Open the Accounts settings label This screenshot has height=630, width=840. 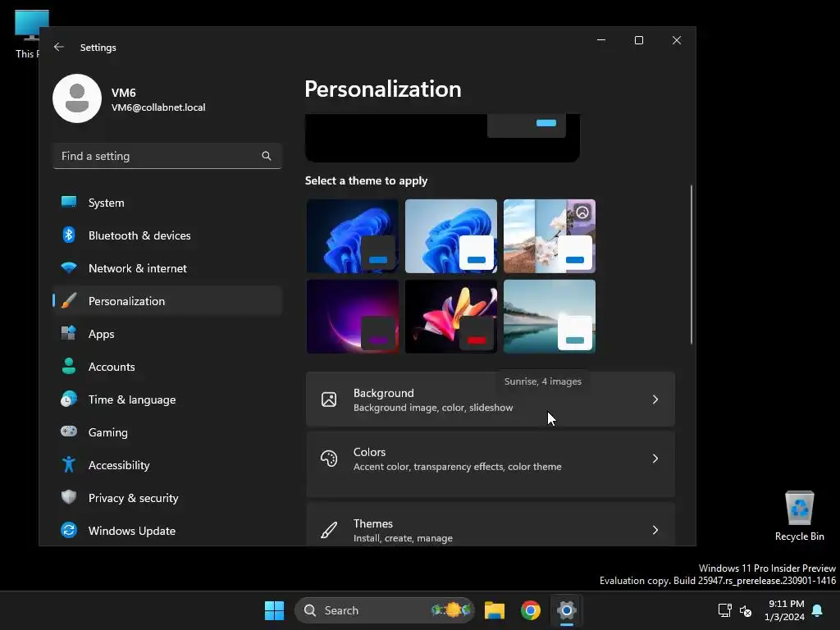pyautogui.click(x=112, y=367)
